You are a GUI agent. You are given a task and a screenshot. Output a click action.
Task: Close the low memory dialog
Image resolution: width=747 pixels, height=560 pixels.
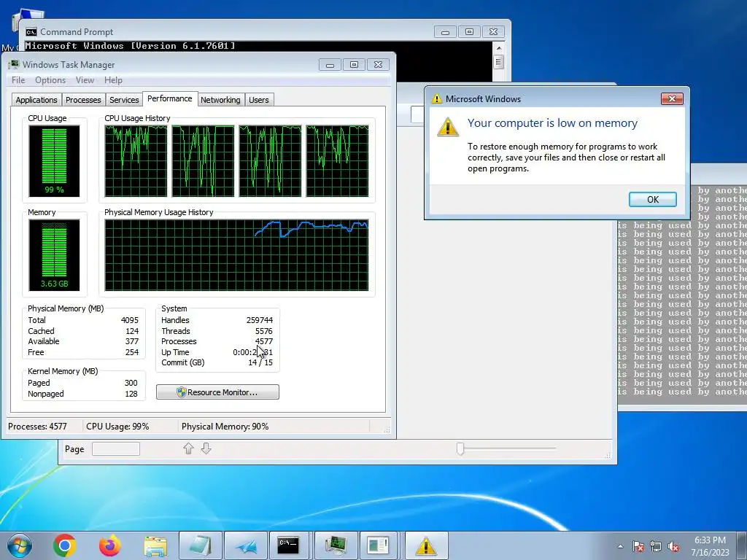click(x=672, y=98)
